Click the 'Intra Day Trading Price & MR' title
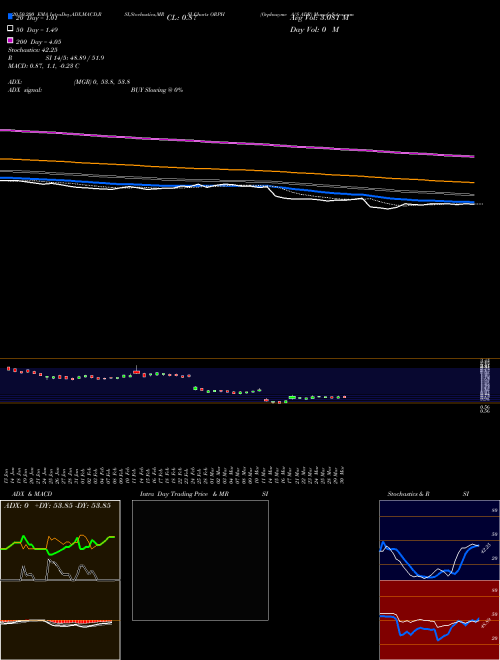 point(184,494)
